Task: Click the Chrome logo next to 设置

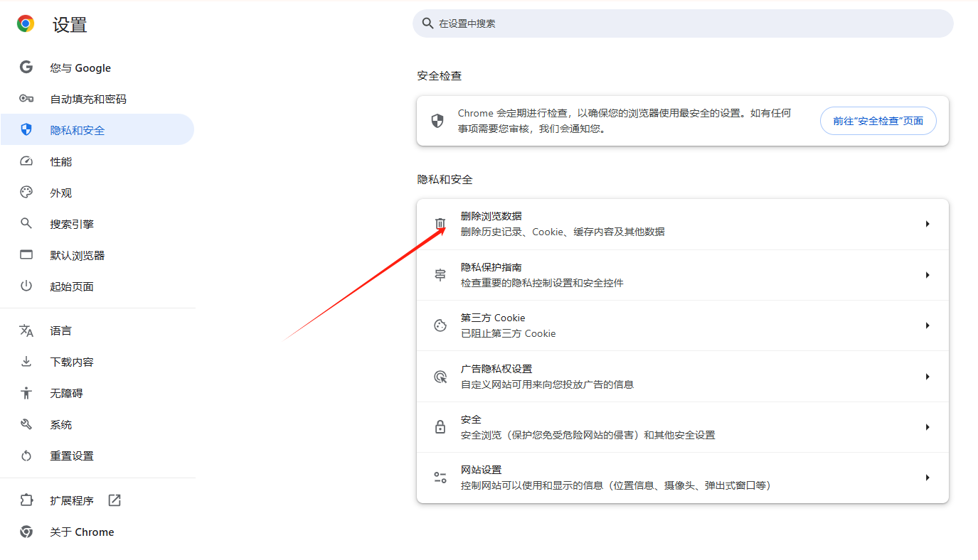Action: (26, 24)
